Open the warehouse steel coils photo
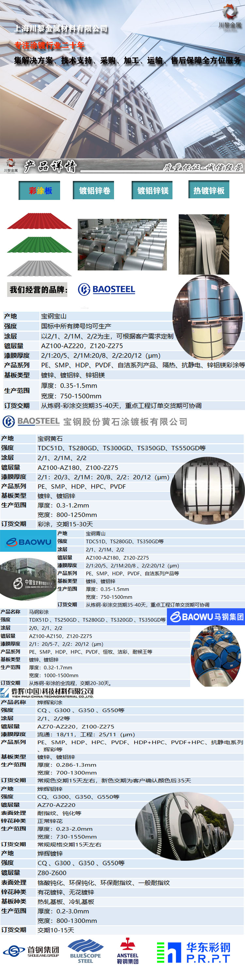Image resolution: width=245 pixels, height=980 pixels. pyautogui.click(x=122, y=245)
